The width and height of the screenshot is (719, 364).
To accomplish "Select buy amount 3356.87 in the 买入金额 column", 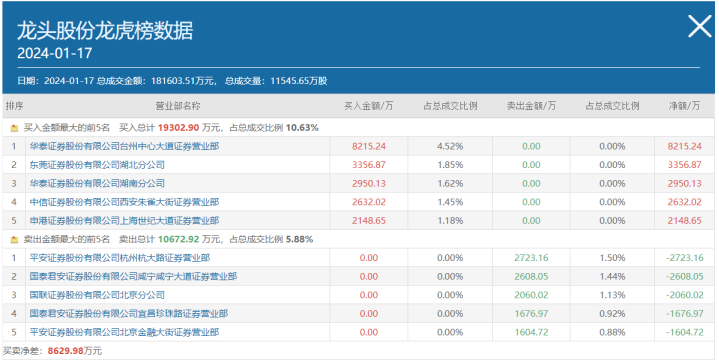I will (x=369, y=165).
